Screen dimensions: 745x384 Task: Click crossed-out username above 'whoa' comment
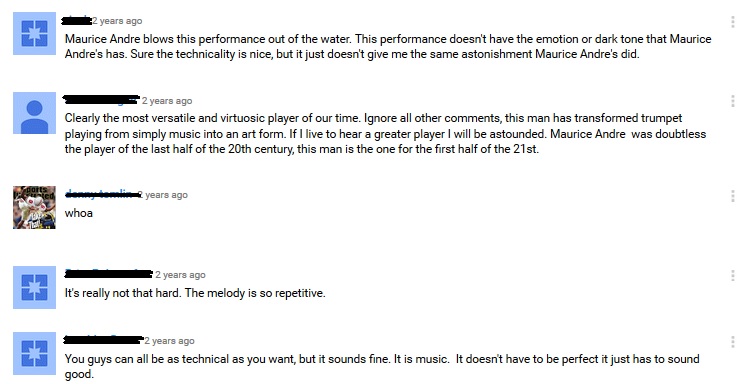101,194
